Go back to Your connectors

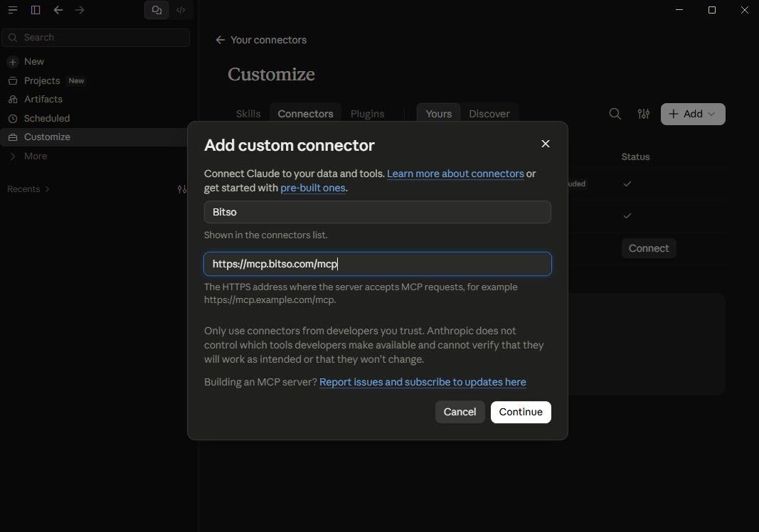pyautogui.click(x=261, y=40)
